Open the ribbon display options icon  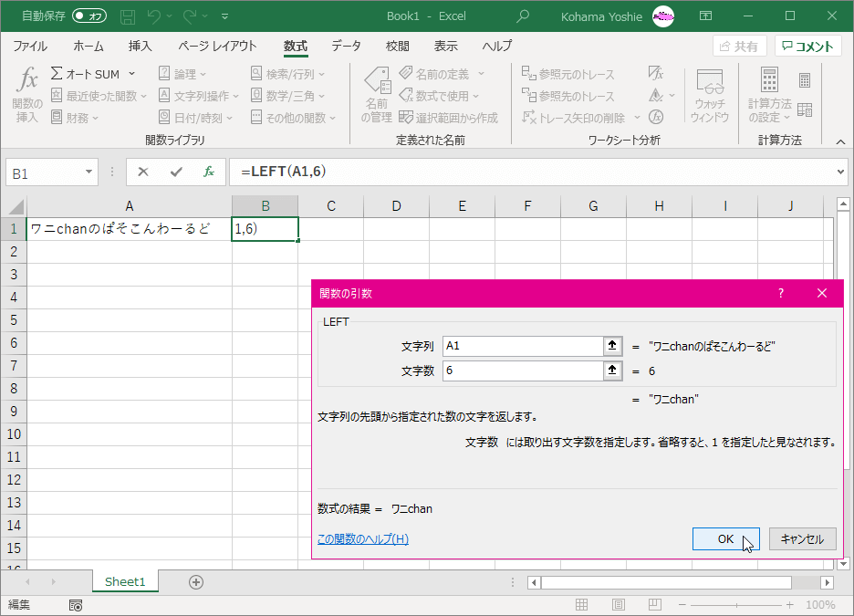(705, 16)
